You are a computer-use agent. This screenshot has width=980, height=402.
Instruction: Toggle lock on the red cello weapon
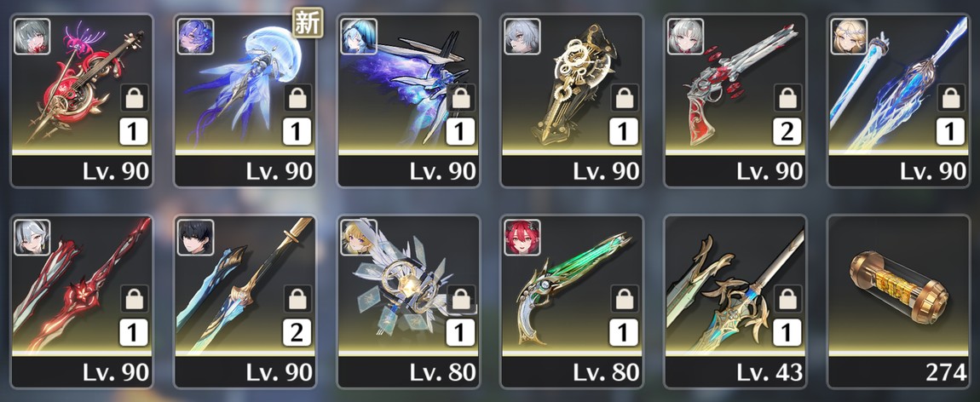135,98
